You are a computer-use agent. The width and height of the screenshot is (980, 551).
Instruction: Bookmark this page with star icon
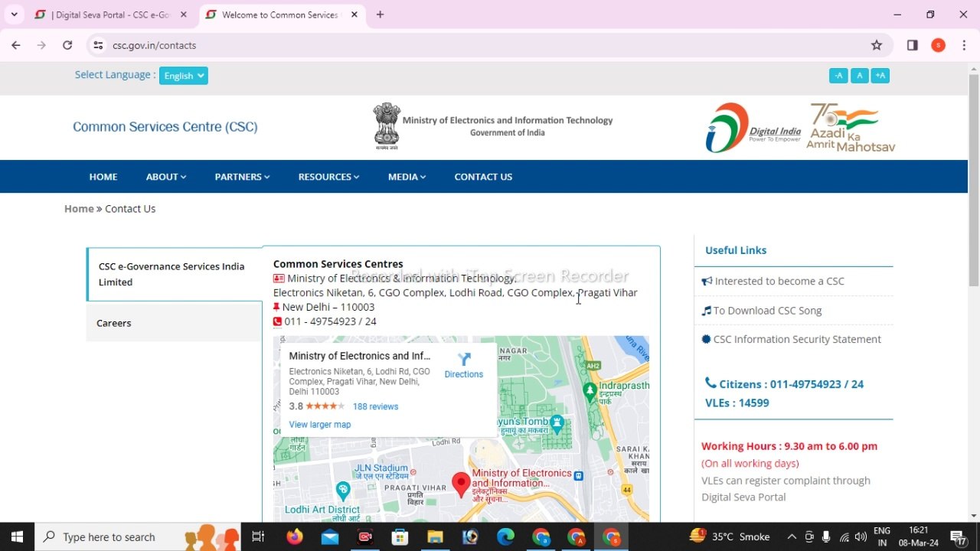pyautogui.click(x=877, y=45)
